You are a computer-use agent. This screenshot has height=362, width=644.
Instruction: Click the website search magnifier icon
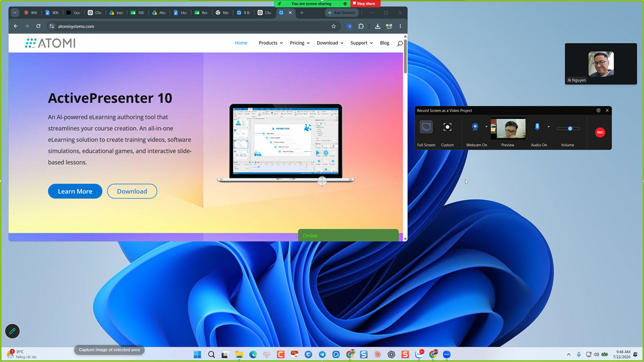click(400, 43)
